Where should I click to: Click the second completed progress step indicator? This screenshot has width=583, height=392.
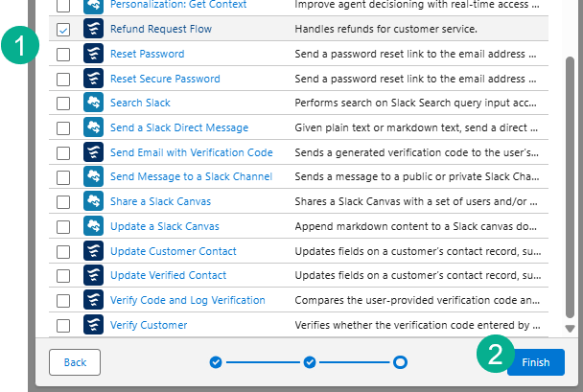point(310,362)
